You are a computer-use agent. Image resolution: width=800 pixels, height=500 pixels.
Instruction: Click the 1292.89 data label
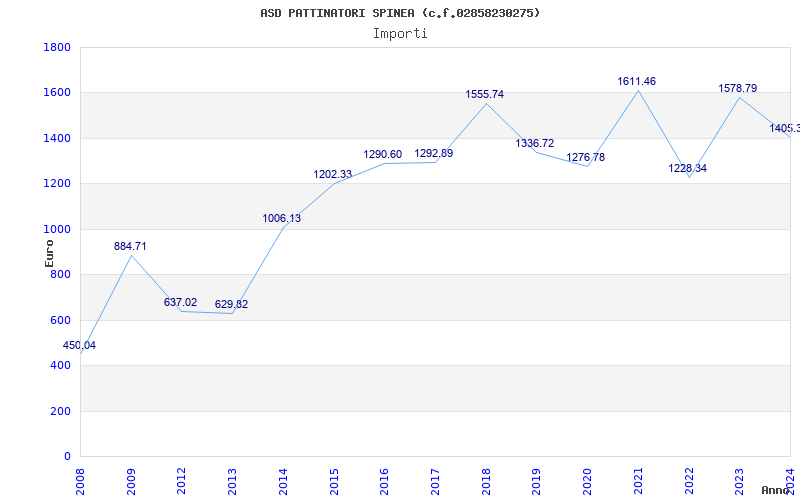(x=434, y=154)
